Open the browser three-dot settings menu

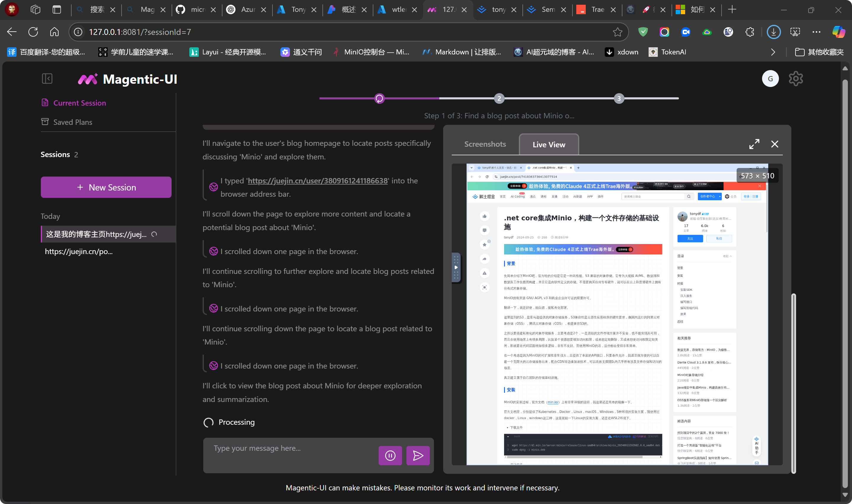click(x=816, y=32)
